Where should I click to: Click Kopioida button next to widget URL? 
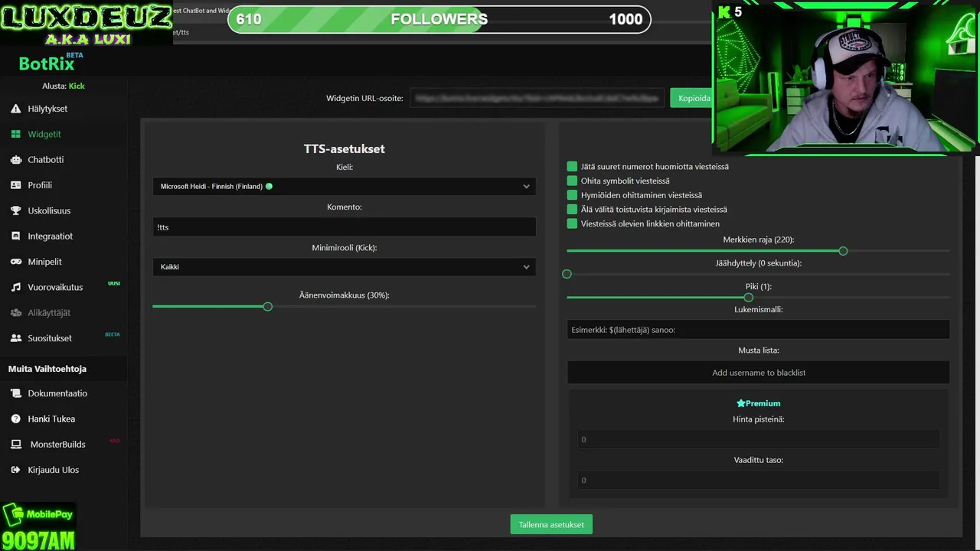(x=691, y=98)
